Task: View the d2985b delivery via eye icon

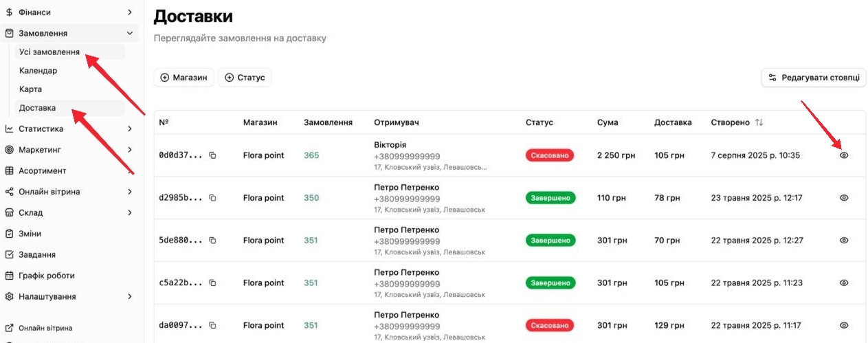Action: coord(844,198)
